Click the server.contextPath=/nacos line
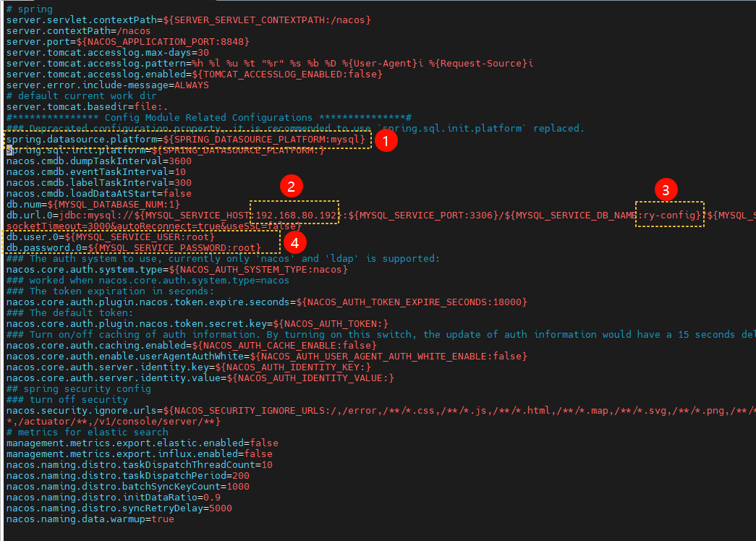 coord(78,31)
